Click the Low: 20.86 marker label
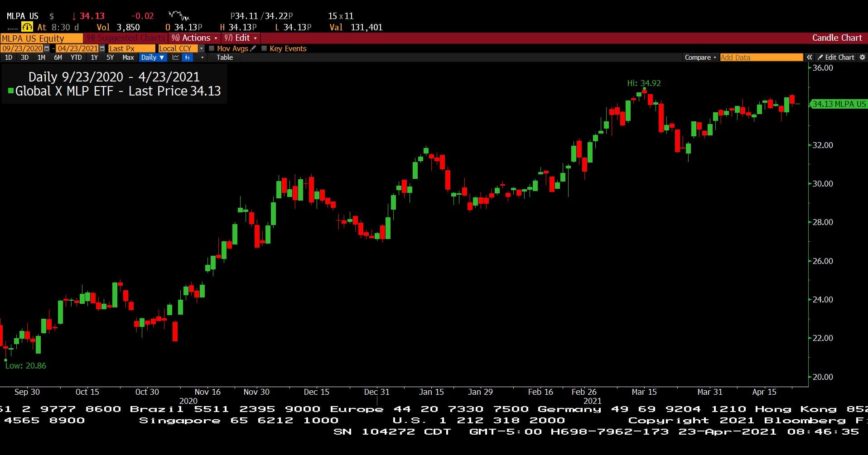This screenshot has width=868, height=455. click(x=26, y=366)
